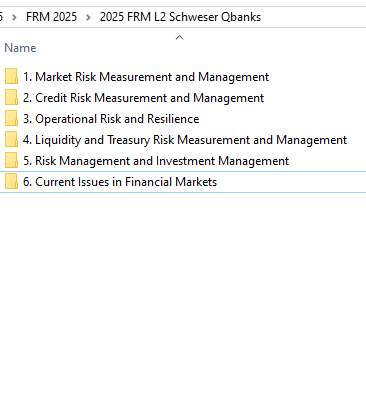
Task: Select the Credit Risk Measurement folder icon
Action: click(x=11, y=98)
